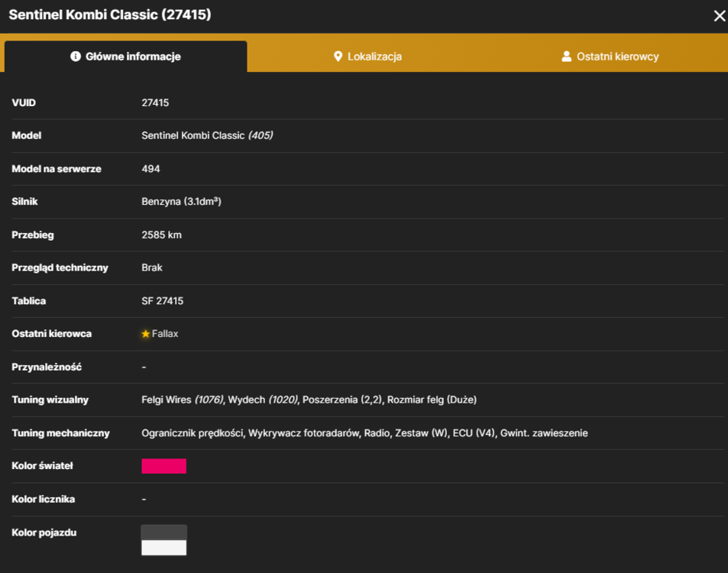Image resolution: width=728 pixels, height=573 pixels.
Task: Click the Ogranicznik prędkości mechanical tuning entry
Action: pyautogui.click(x=193, y=433)
